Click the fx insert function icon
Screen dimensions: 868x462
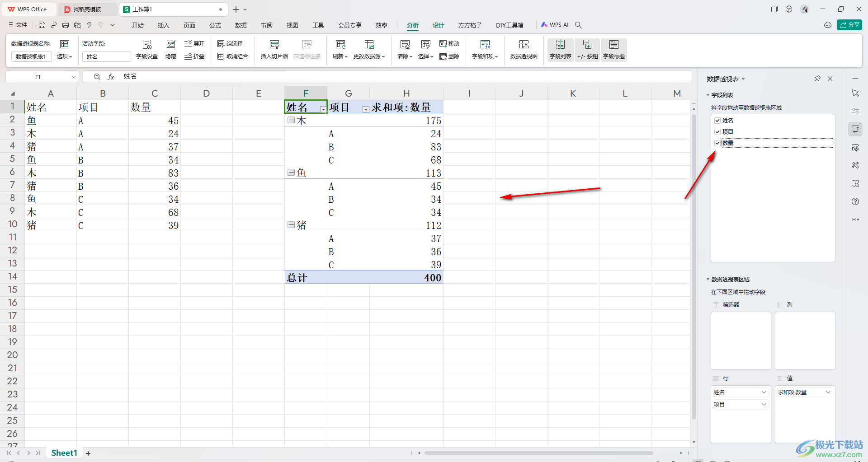111,77
